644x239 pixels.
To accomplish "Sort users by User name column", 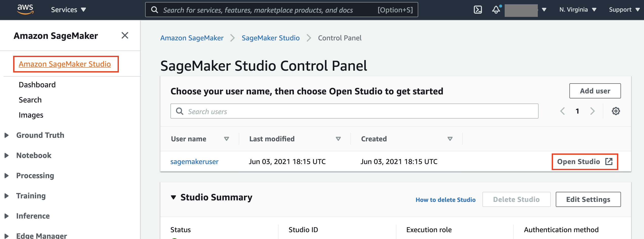I will (226, 139).
